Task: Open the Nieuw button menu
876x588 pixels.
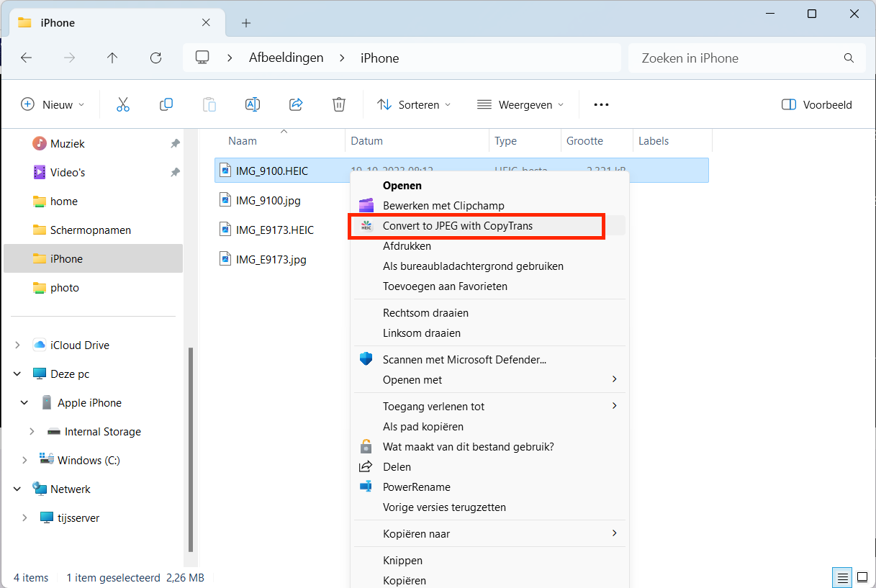Action: click(53, 104)
